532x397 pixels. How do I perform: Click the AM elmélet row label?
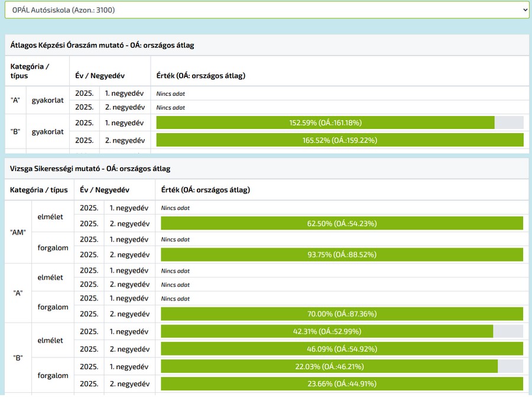pos(50,217)
